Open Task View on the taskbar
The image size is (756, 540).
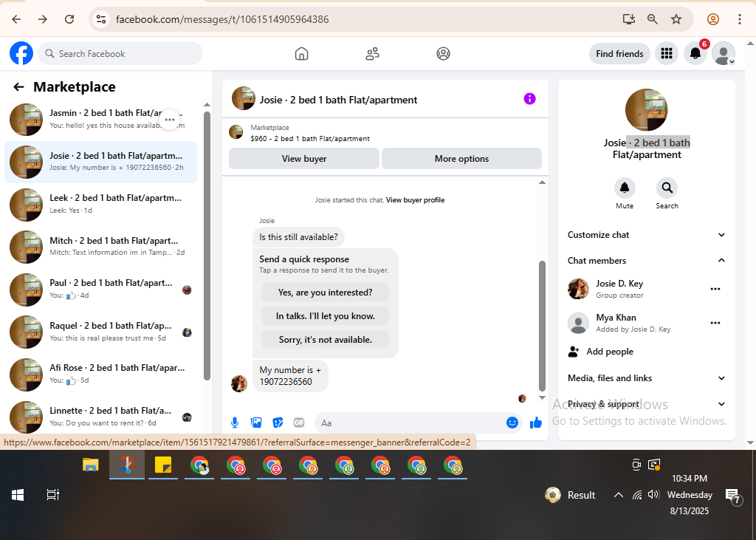[53, 495]
